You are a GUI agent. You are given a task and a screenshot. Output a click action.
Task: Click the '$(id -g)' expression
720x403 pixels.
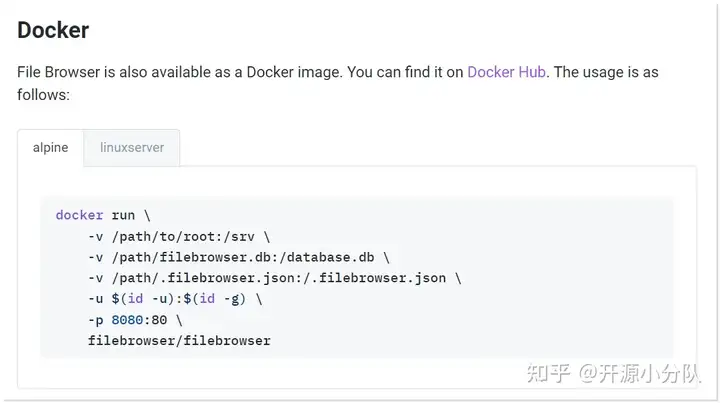[x=215, y=299]
